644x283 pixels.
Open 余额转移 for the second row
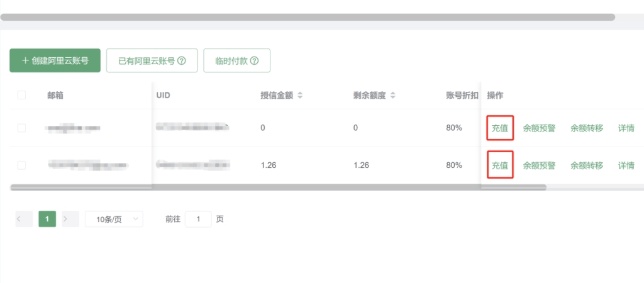tap(586, 166)
